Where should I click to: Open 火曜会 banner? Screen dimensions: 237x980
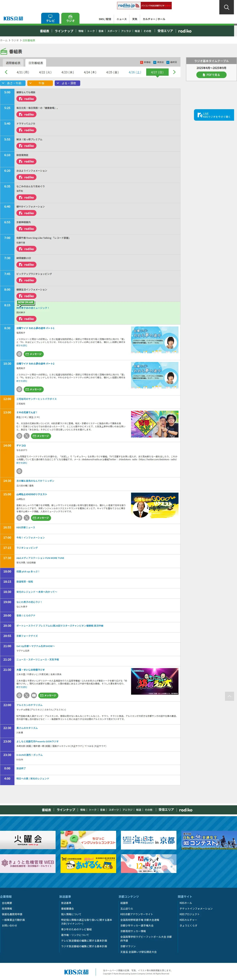tap(28, 840)
